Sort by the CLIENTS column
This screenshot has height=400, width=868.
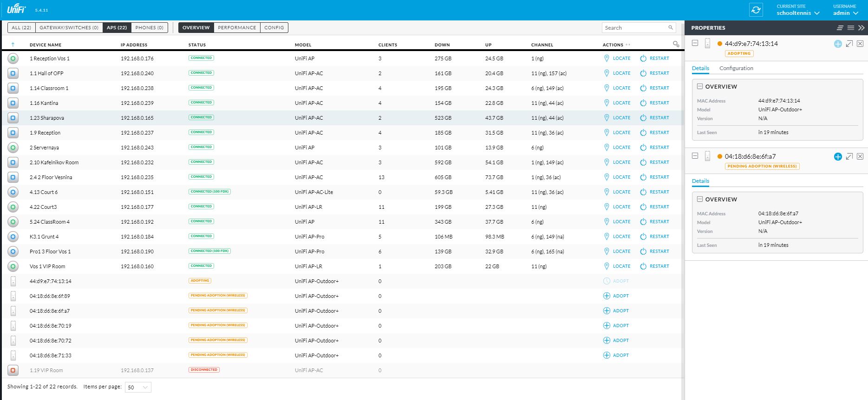click(x=388, y=45)
